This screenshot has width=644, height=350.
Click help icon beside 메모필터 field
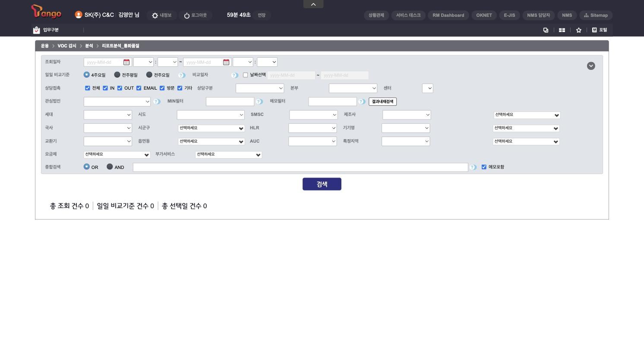(362, 102)
